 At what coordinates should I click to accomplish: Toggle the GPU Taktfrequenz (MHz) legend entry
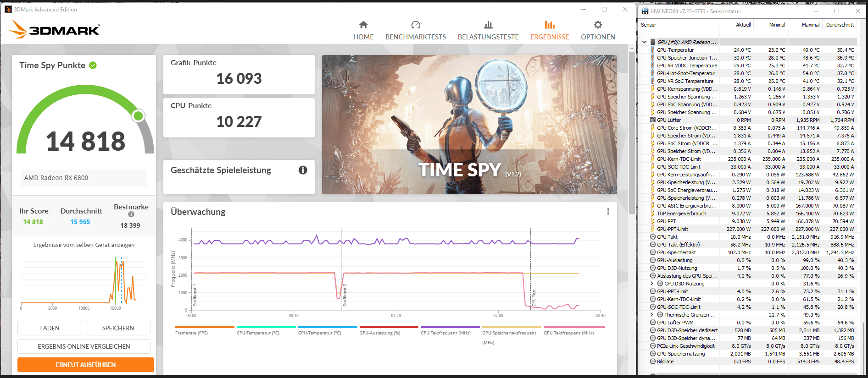(573, 330)
